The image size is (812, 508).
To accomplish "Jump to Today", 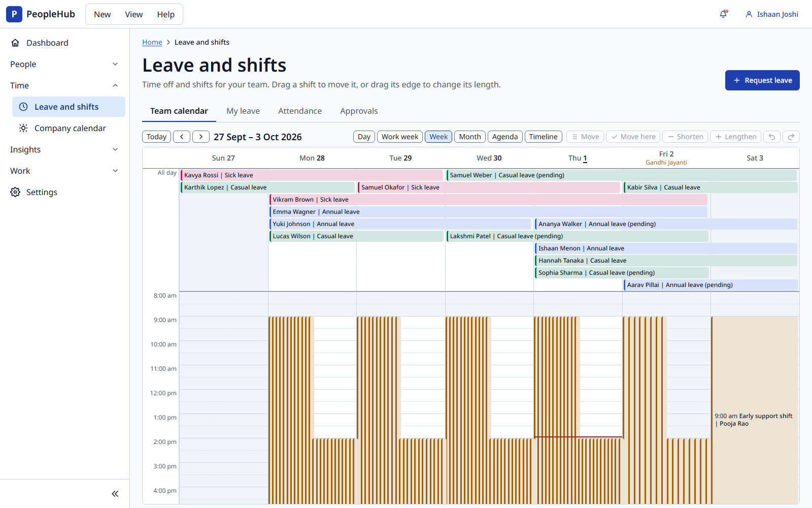I will pos(156,137).
